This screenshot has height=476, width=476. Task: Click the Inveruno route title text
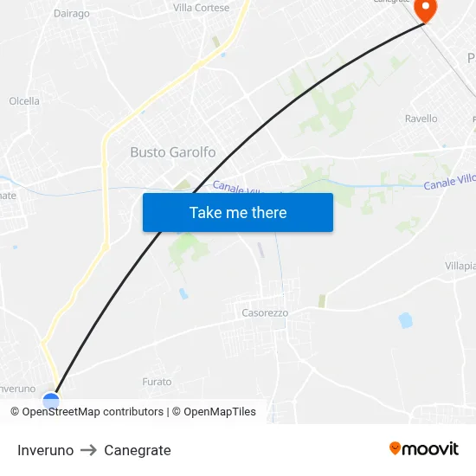[46, 450]
